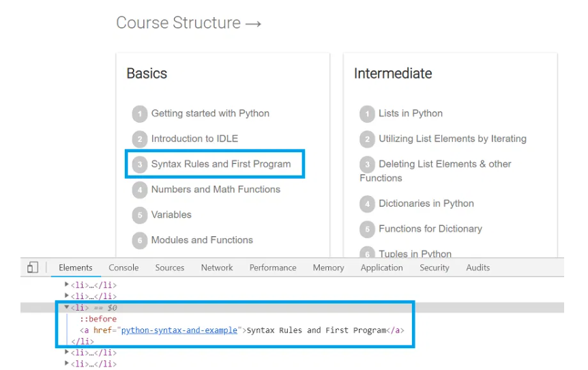Viewport: 588px width, 370px height.
Task: Expand the last collapsed li node
Action: click(67, 365)
